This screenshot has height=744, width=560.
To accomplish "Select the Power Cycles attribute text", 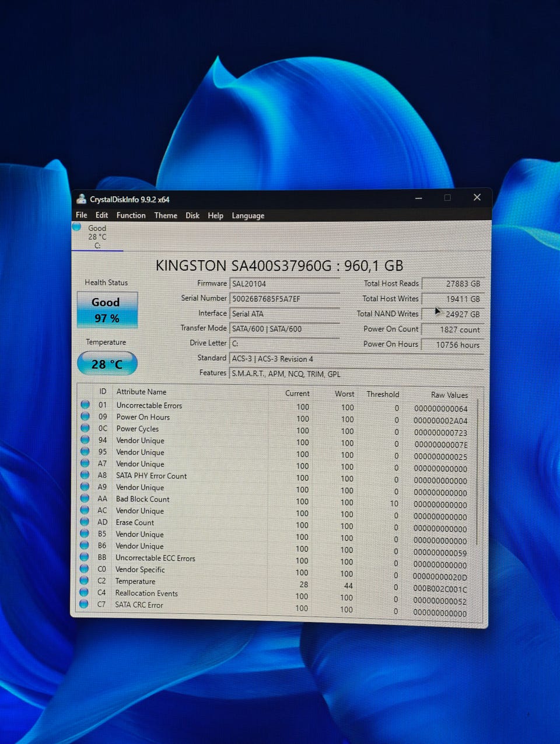I will pos(137,428).
